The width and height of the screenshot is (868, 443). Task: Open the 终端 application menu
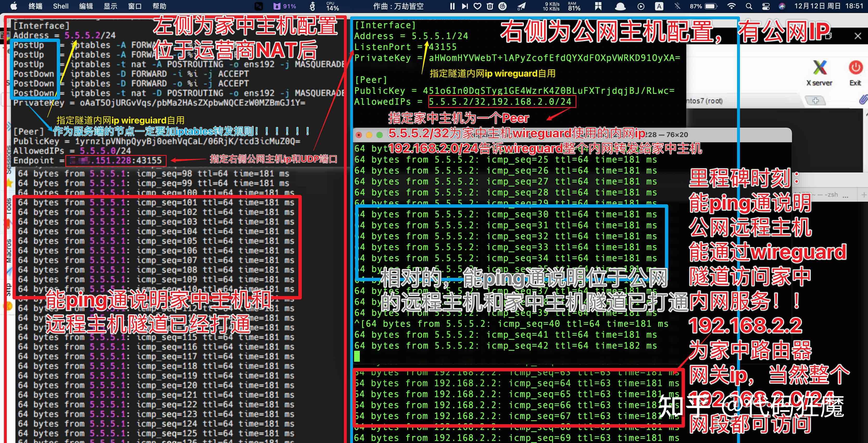[x=35, y=6]
